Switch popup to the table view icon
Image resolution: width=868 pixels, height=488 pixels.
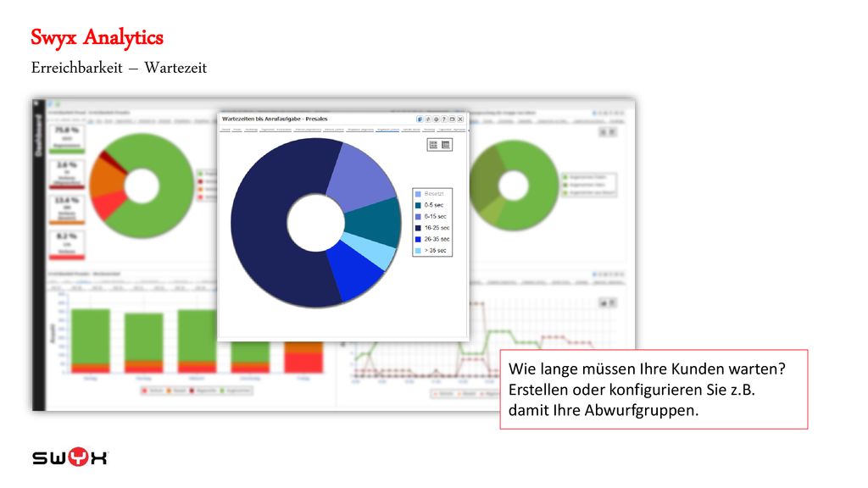point(446,145)
